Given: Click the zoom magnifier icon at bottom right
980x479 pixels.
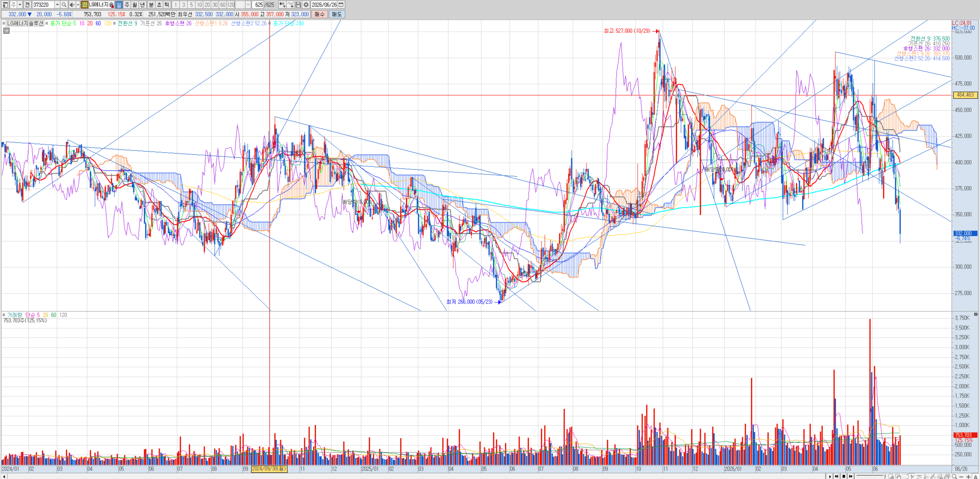Looking at the screenshot, I should click(x=954, y=476).
